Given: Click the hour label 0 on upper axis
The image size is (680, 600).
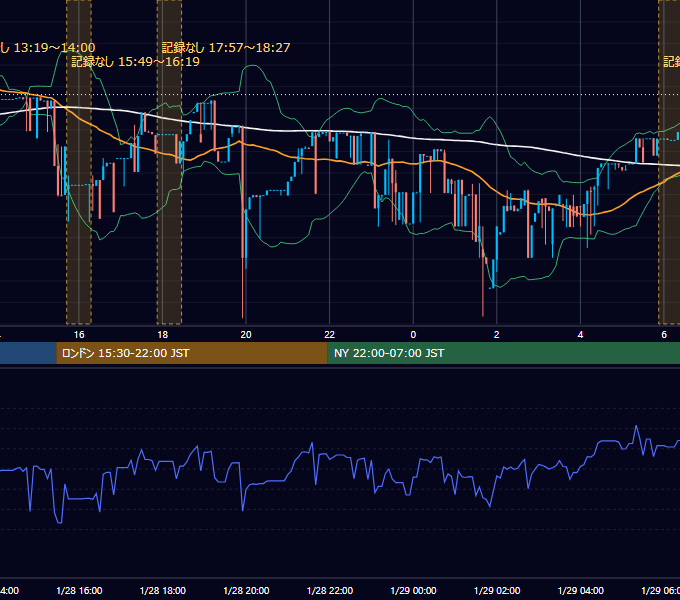Looking at the screenshot, I should tap(413, 335).
